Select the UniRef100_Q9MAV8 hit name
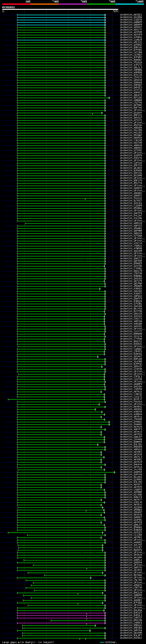Image resolution: width=146 pixels, height=644 pixels. [x=131, y=82]
